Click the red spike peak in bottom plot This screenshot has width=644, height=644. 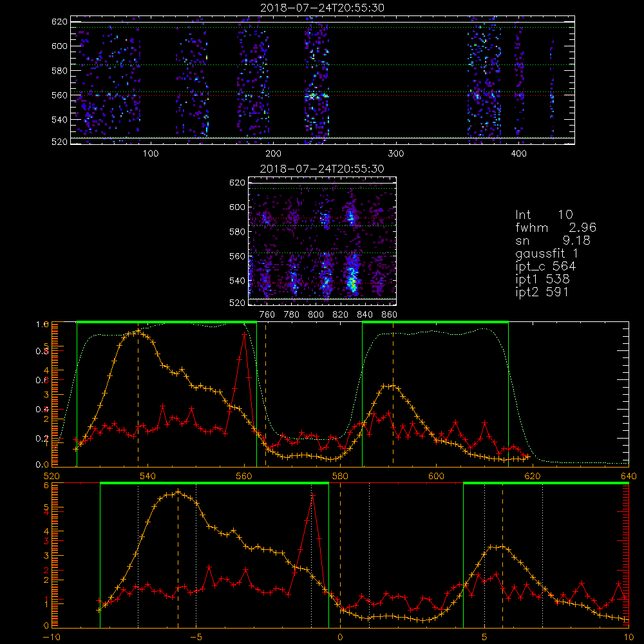tap(312, 496)
